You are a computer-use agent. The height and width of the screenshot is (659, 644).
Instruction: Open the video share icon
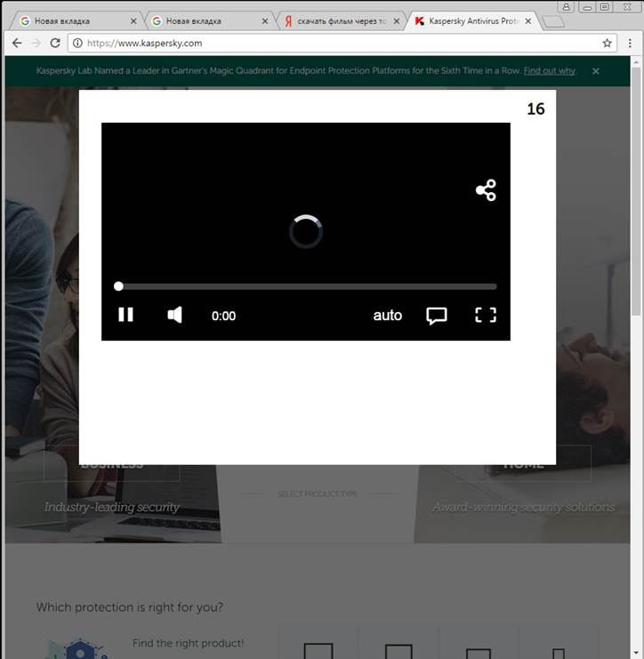pyautogui.click(x=486, y=190)
